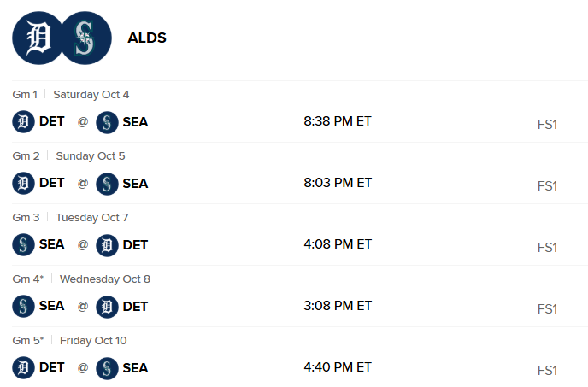Click the Tigers logo in the Game 1 row
Viewport: 588px width, 387px height.
coord(23,122)
